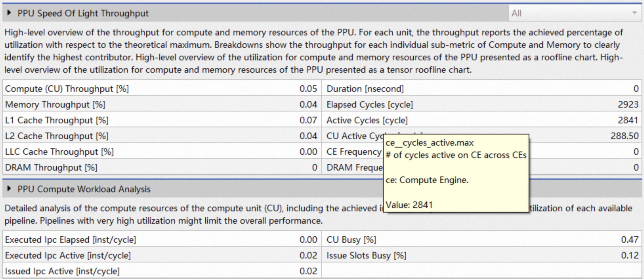Click the PPU Speed Of Light Throughput title

point(83,13)
